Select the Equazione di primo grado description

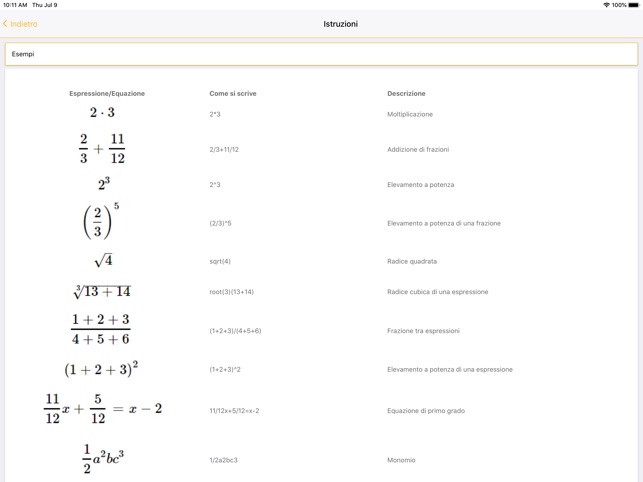[x=426, y=411]
